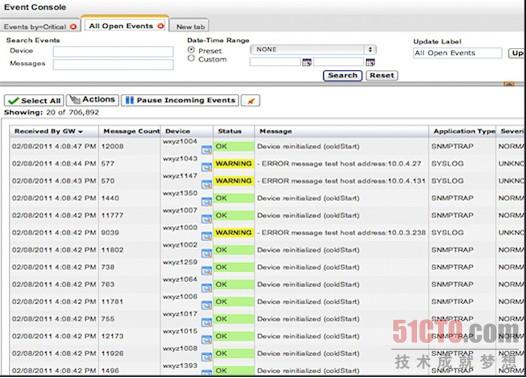Click the Messages search field
Image resolution: width=526 pixels, height=378 pixels.
point(113,64)
